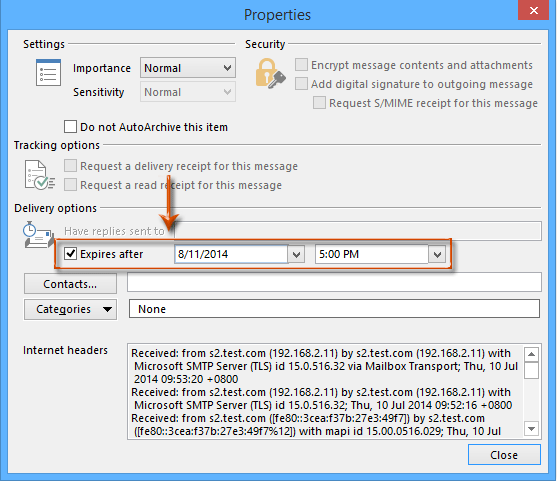The image size is (557, 481).
Task: Click the Delivery options clock envelope icon
Action: [38, 235]
